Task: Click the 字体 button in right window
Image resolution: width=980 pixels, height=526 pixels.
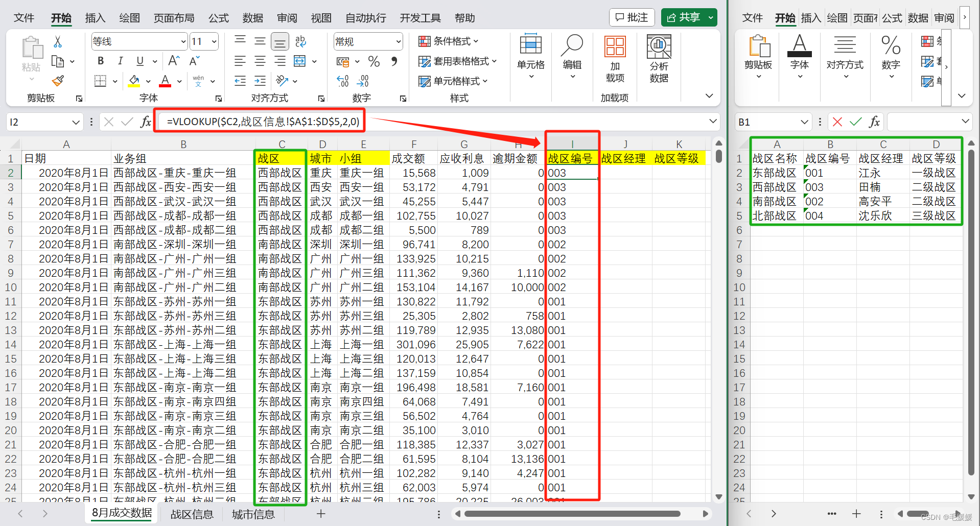Action: tap(800, 56)
